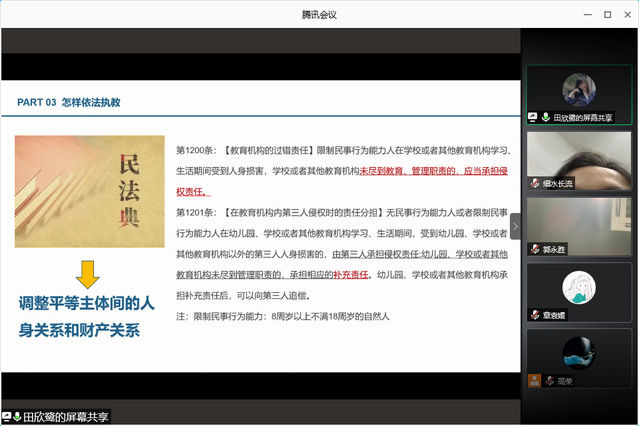Select the 细水长流 participant video tile
639x426 pixels.
tap(579, 156)
